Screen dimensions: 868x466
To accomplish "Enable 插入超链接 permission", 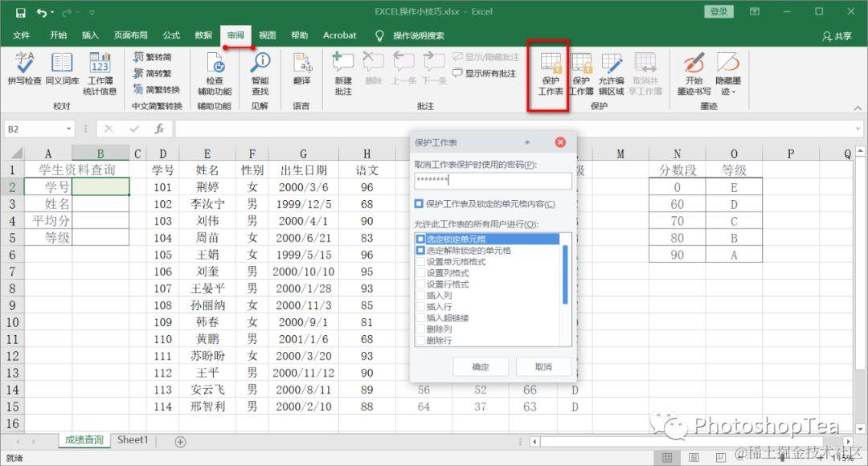I will [420, 317].
